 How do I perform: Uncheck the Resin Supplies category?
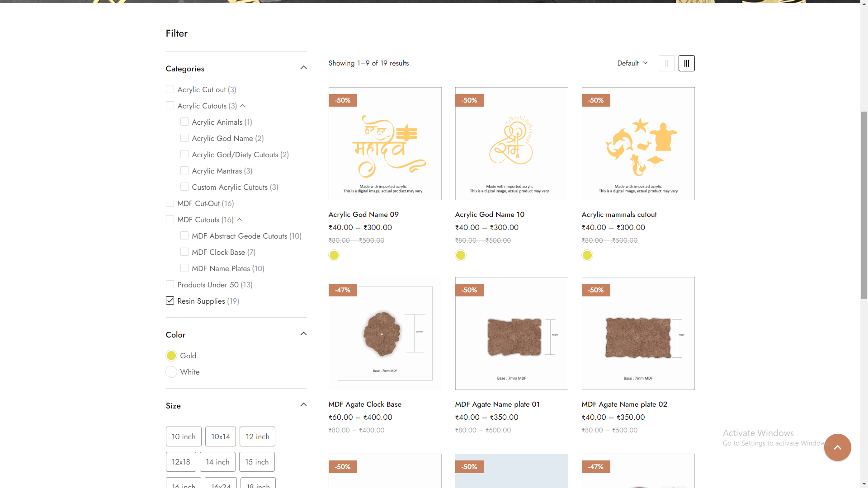point(170,301)
